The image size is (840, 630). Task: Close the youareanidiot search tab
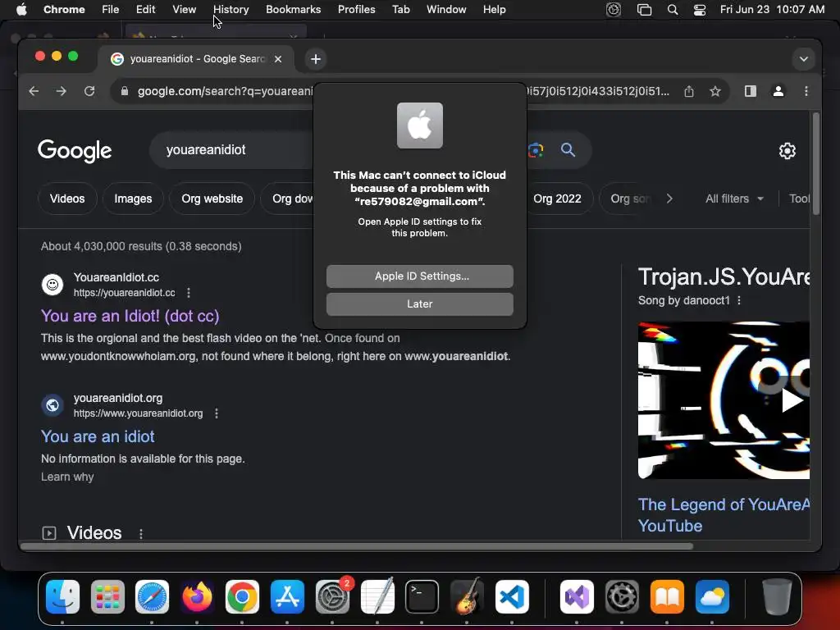[278, 59]
